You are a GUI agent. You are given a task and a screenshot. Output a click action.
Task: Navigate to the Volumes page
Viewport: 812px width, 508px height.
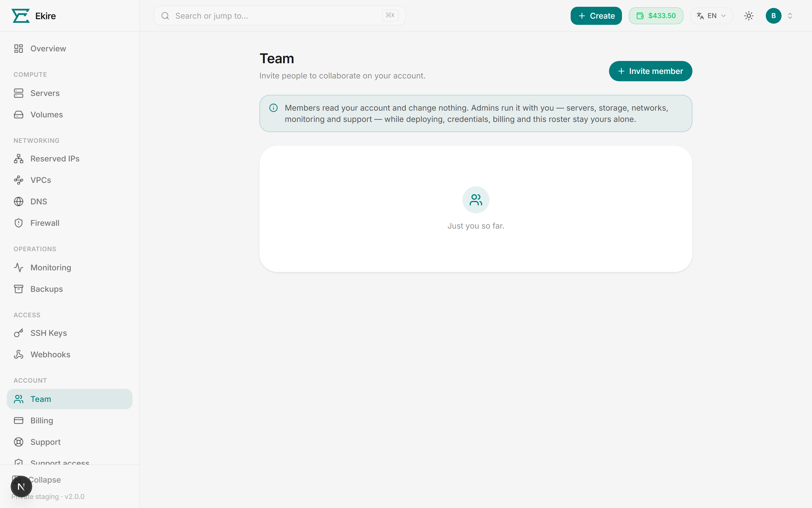click(69, 115)
